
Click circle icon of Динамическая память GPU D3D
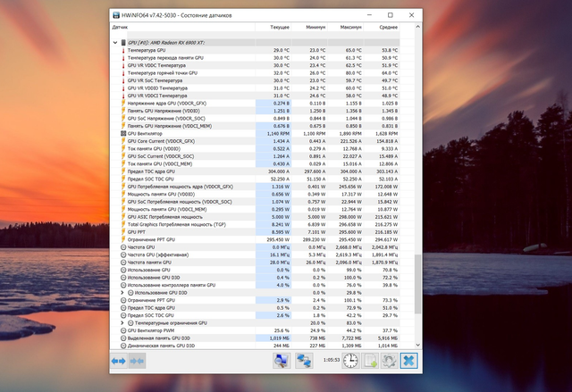[123, 346]
